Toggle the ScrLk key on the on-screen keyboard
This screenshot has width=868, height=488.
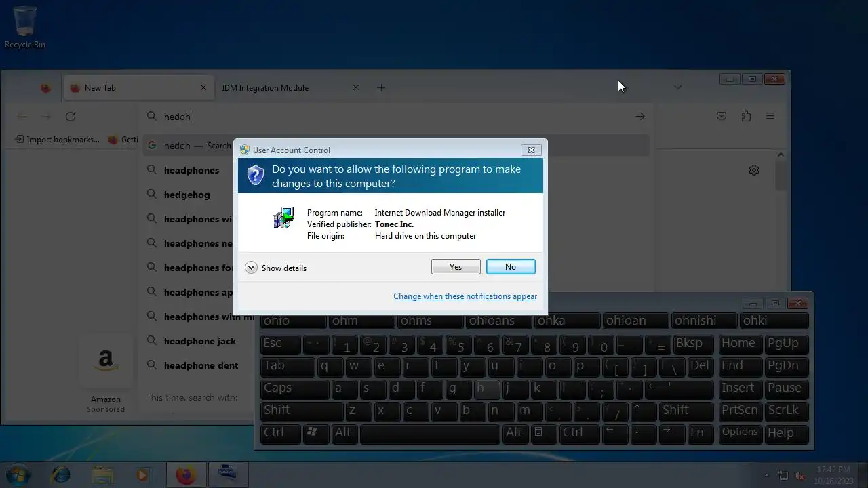pyautogui.click(x=787, y=410)
